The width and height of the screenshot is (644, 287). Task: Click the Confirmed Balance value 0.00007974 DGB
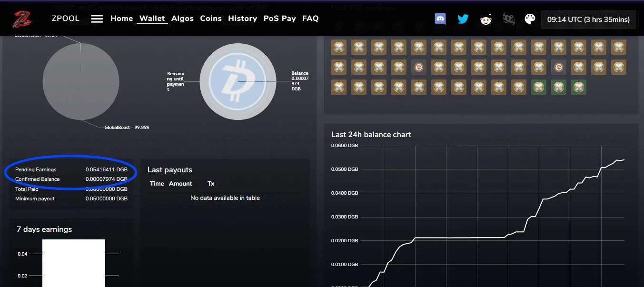point(107,179)
